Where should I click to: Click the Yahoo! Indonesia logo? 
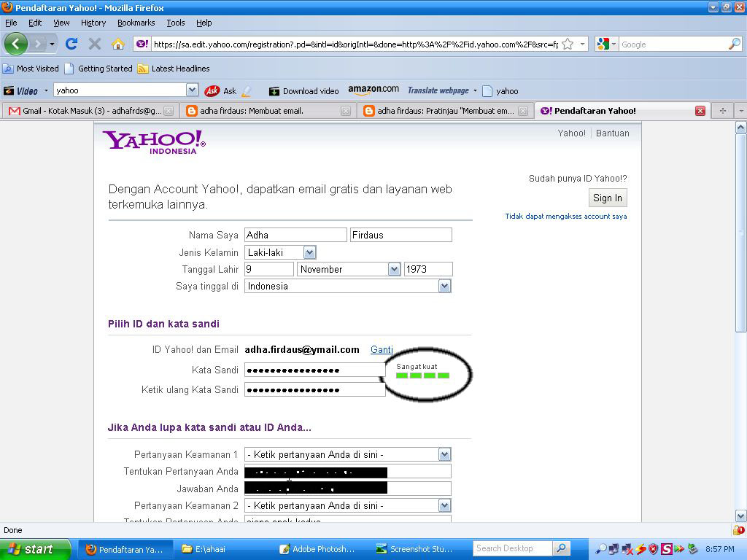point(153,142)
